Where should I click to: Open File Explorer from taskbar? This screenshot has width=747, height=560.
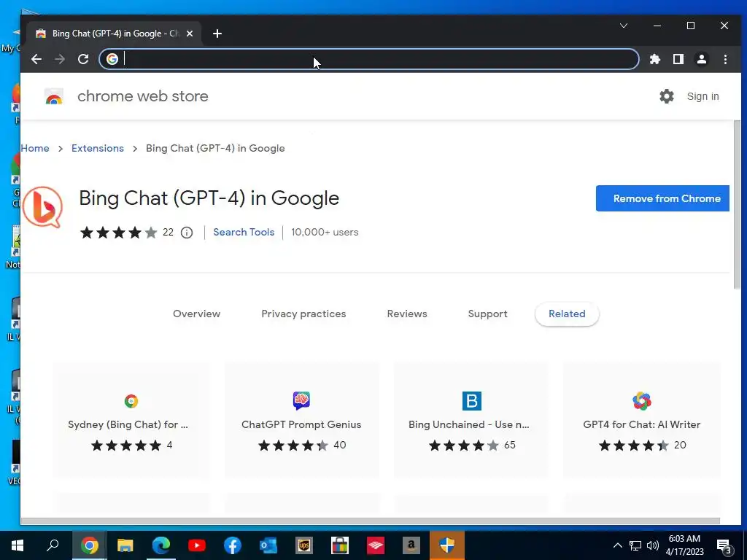(125, 545)
